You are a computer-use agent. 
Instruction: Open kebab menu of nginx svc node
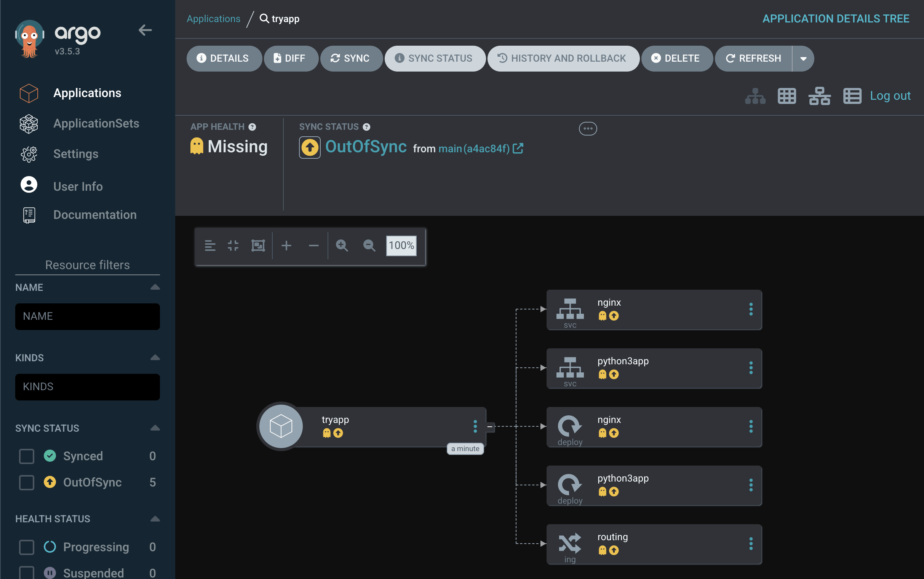pyautogui.click(x=751, y=309)
